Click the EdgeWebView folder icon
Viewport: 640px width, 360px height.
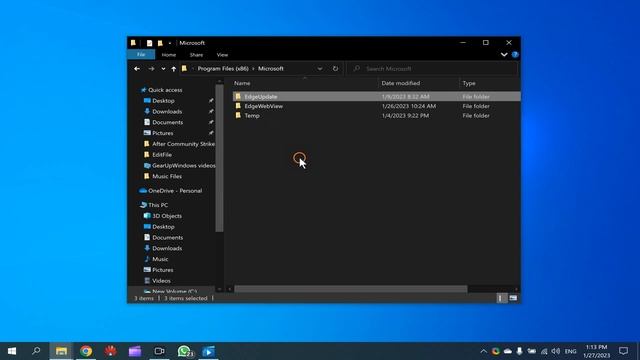[x=238, y=106]
